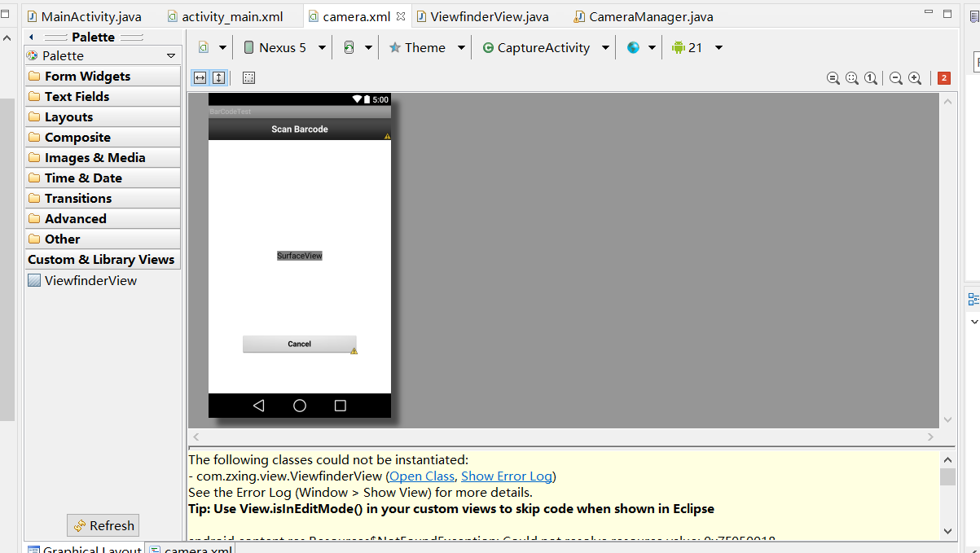
Task: Toggle clip-to-screen outline mode
Action: 249,77
